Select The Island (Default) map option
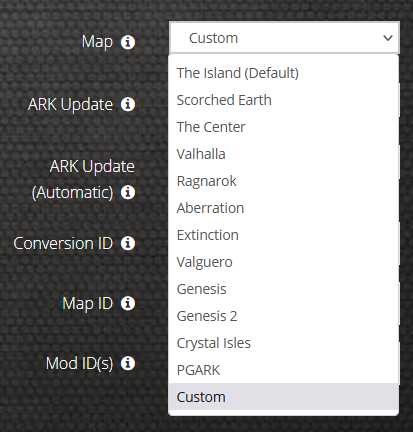413x432 pixels. click(x=284, y=73)
